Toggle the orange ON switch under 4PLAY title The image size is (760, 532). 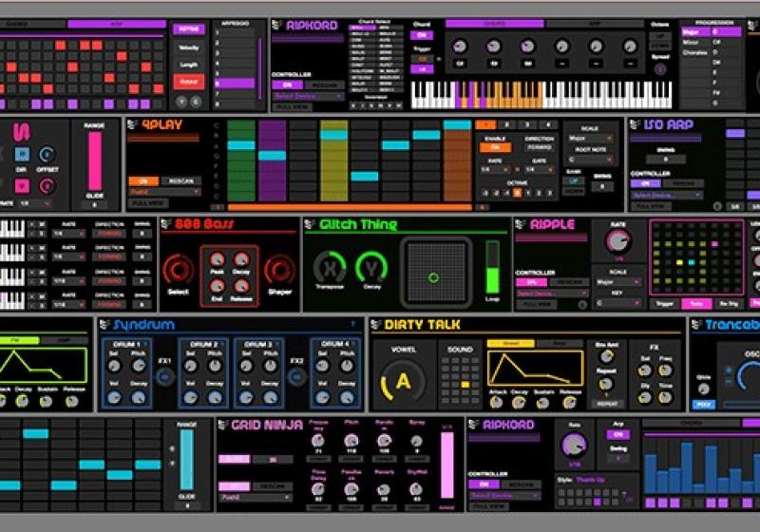coord(143,181)
